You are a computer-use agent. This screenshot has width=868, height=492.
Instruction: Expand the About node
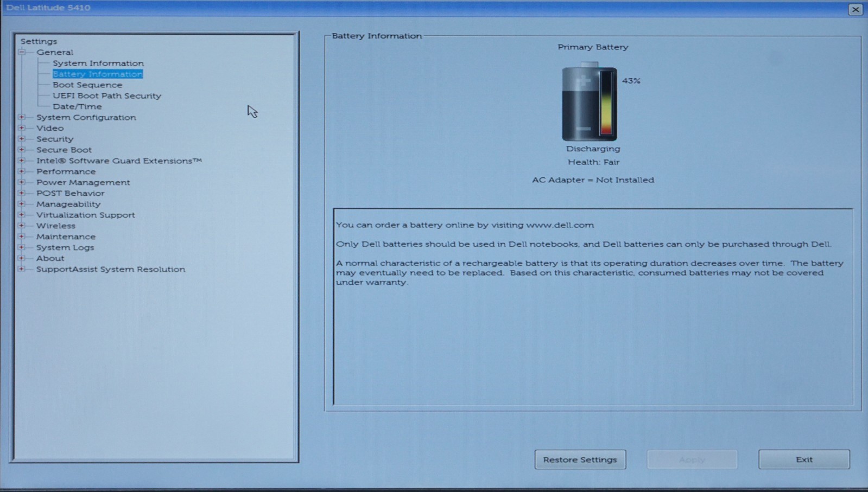(x=22, y=258)
